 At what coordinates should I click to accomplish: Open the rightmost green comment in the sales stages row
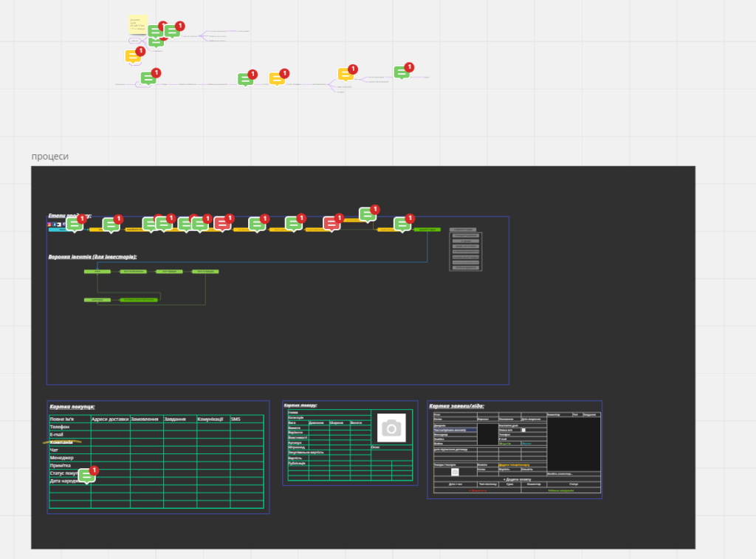pyautogui.click(x=402, y=224)
